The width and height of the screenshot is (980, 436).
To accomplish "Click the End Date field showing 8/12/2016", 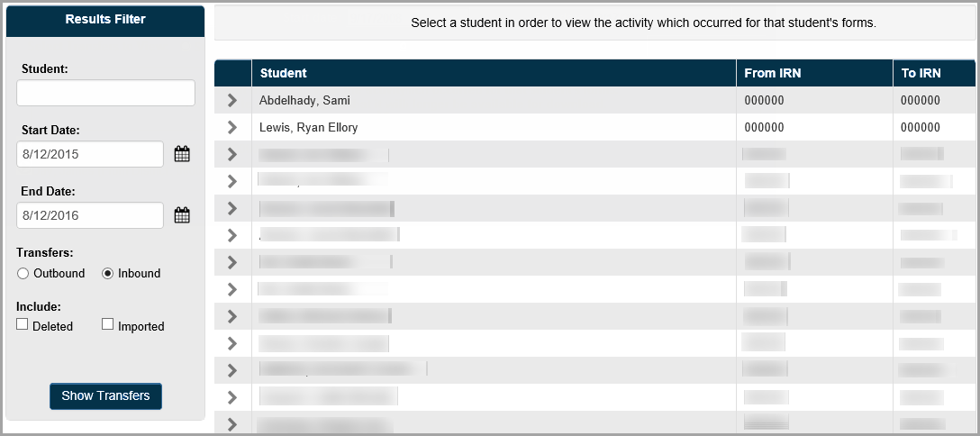I will (90, 215).
